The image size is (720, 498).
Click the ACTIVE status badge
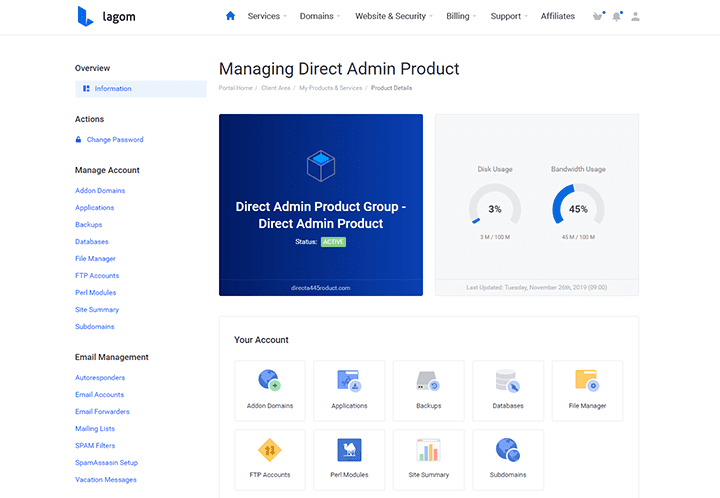click(333, 242)
